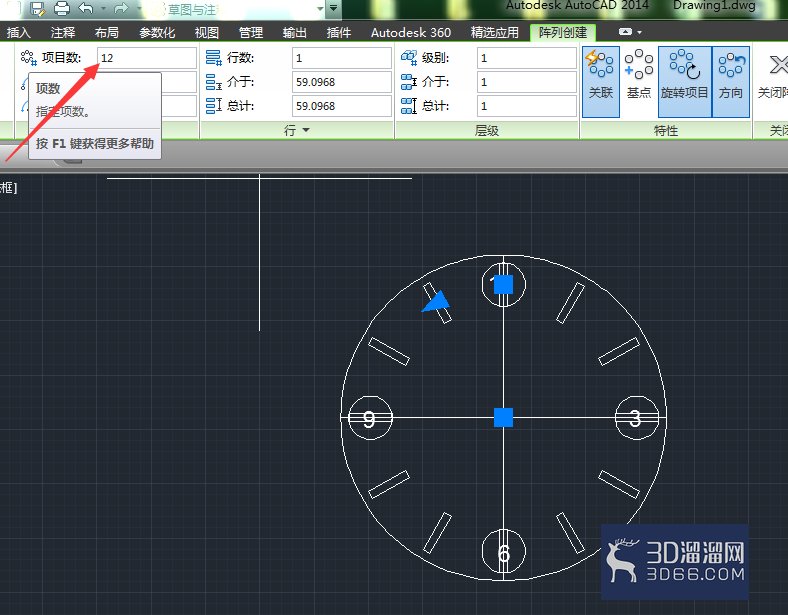This screenshot has height=615, width=788.
Task: Click the Undo arrow icon
Action: (86, 8)
